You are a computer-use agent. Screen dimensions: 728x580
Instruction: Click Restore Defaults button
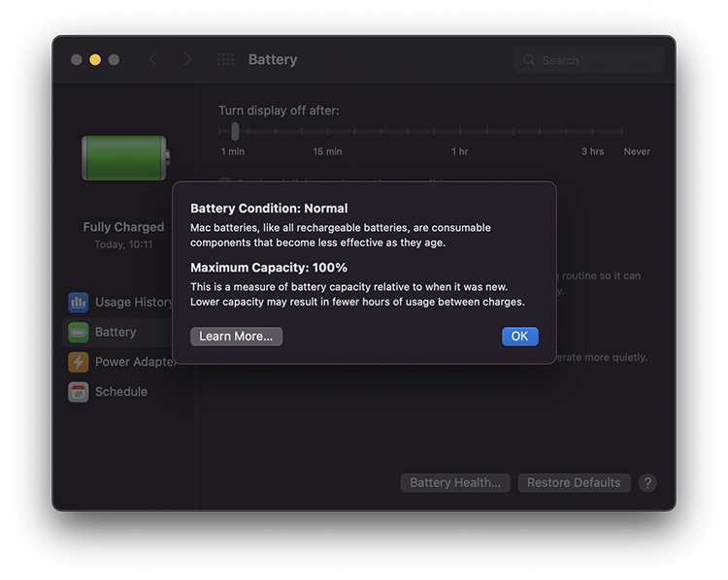pos(574,483)
